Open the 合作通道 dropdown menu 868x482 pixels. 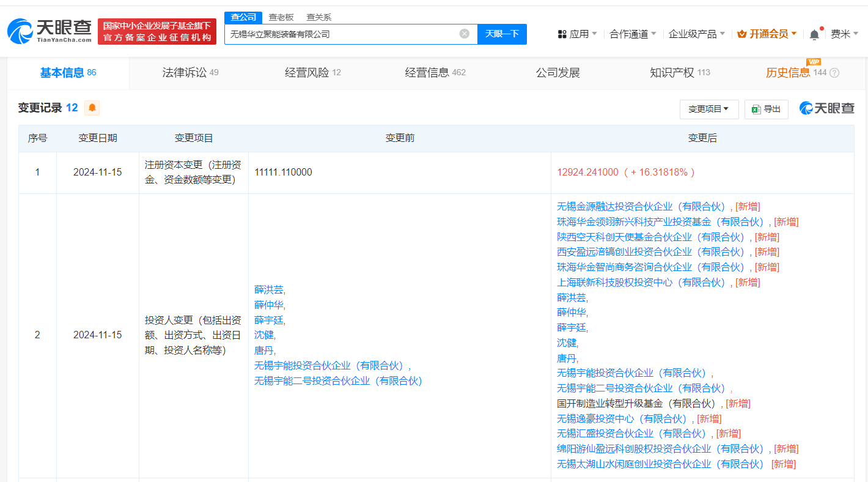click(x=633, y=34)
